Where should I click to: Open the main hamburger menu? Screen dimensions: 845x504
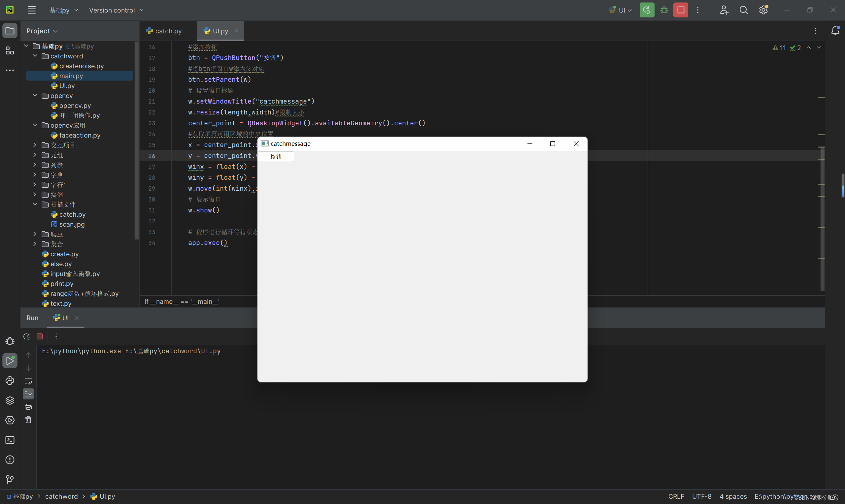click(32, 10)
